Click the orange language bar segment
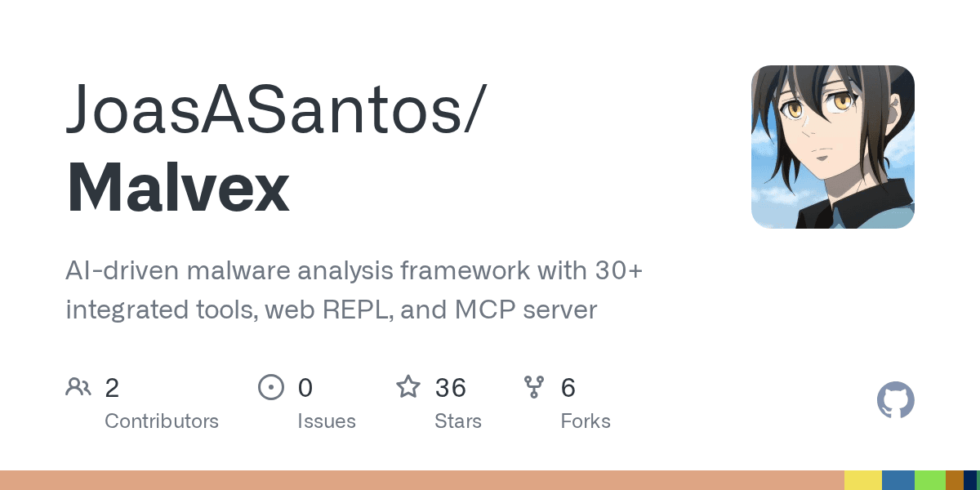This screenshot has height=490, width=980. point(422,480)
